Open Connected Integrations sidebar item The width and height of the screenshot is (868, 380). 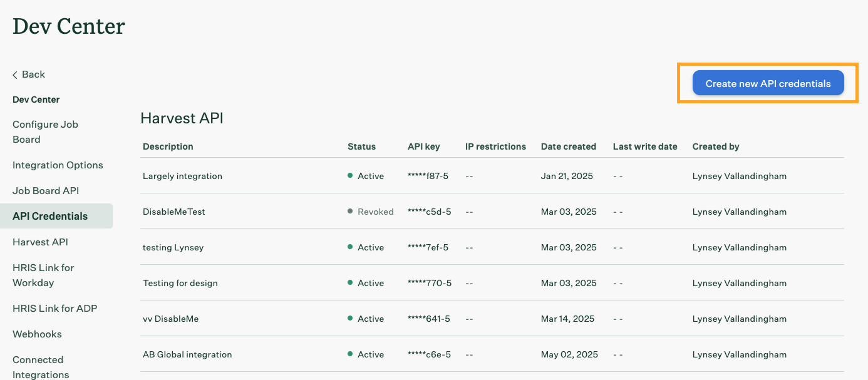[x=41, y=367]
